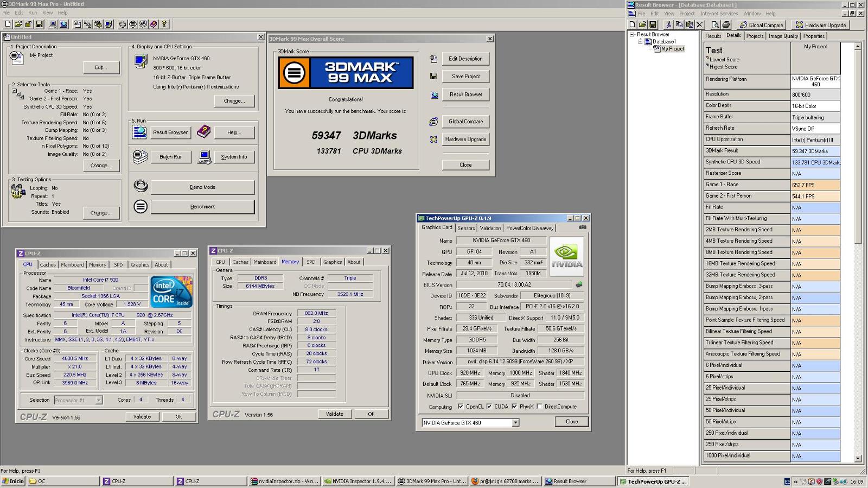Click scroll down arrow in Result Browser details
This screenshot has width=868, height=488.
(x=858, y=459)
